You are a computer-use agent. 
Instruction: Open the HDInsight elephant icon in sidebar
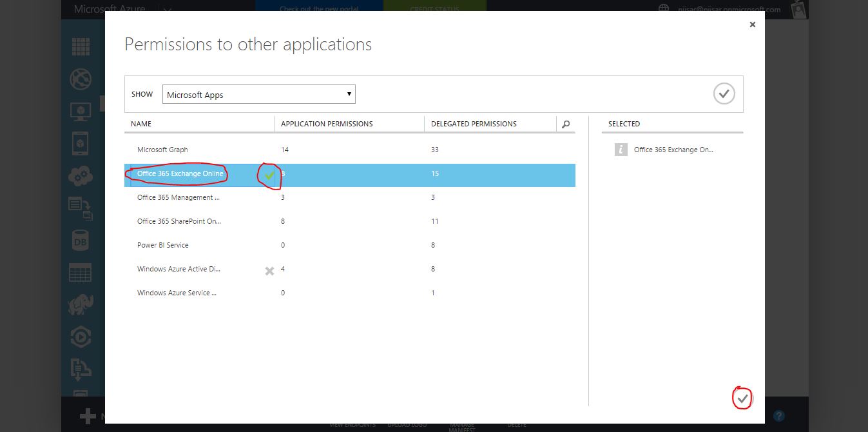81,305
